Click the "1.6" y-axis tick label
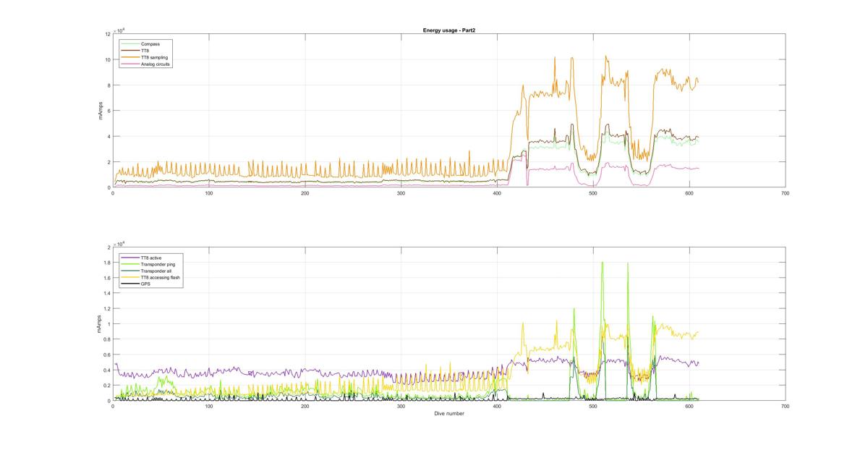 tap(108, 278)
